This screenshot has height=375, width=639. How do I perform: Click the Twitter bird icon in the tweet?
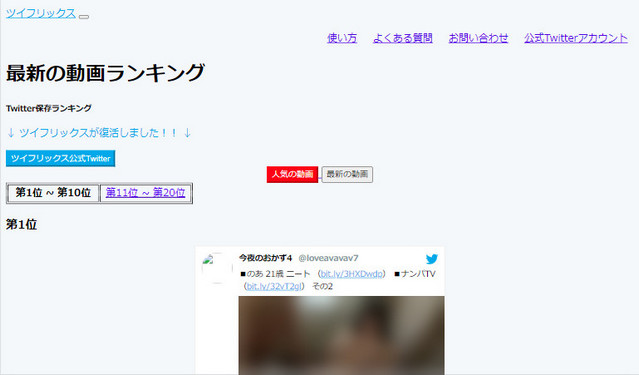pyautogui.click(x=432, y=259)
